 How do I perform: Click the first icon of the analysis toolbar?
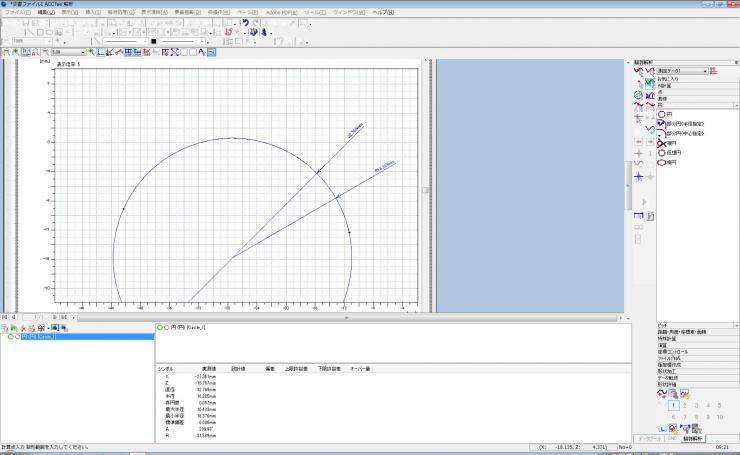[x=6, y=52]
